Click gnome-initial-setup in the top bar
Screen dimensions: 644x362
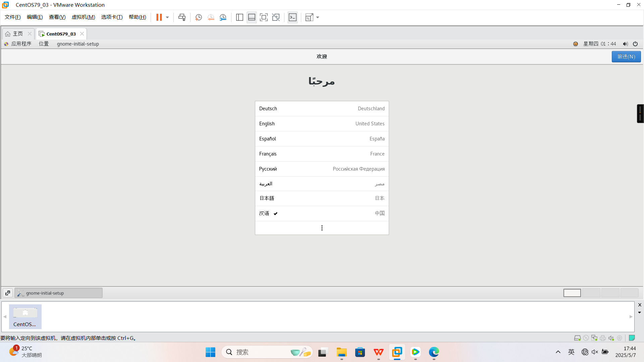(x=78, y=44)
